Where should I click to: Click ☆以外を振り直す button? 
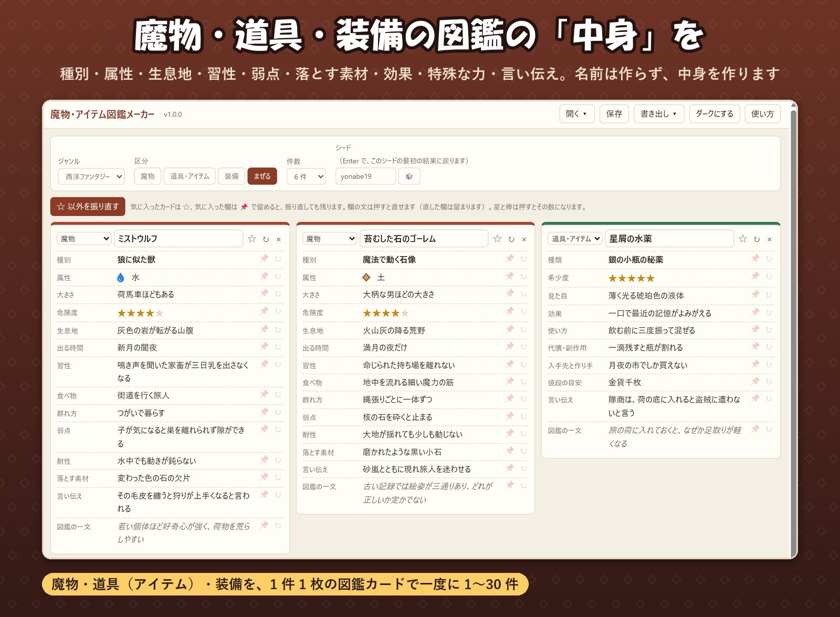coord(88,207)
